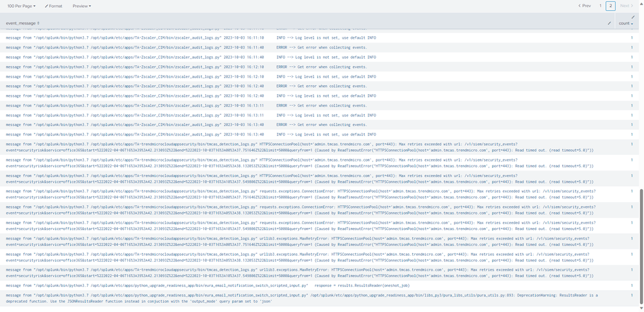Select results page 2
This screenshot has height=312, width=644.
610,6
